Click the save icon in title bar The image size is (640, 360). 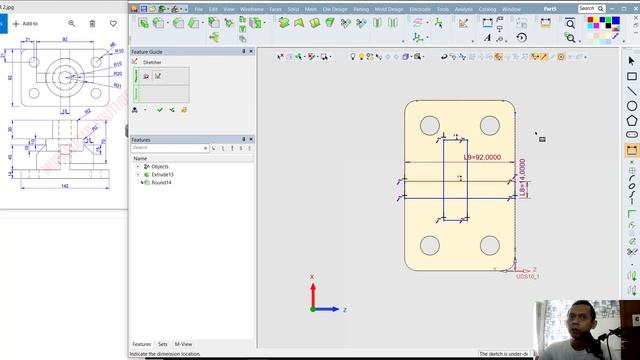(144, 9)
